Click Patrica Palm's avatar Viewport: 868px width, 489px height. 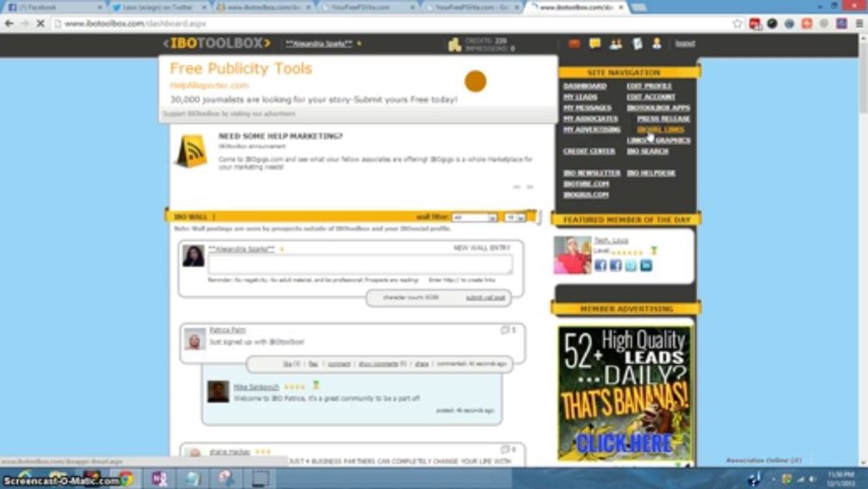coord(195,339)
